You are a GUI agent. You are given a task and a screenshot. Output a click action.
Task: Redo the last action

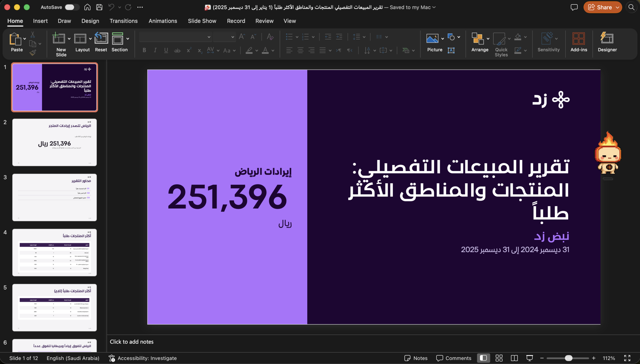point(128,7)
